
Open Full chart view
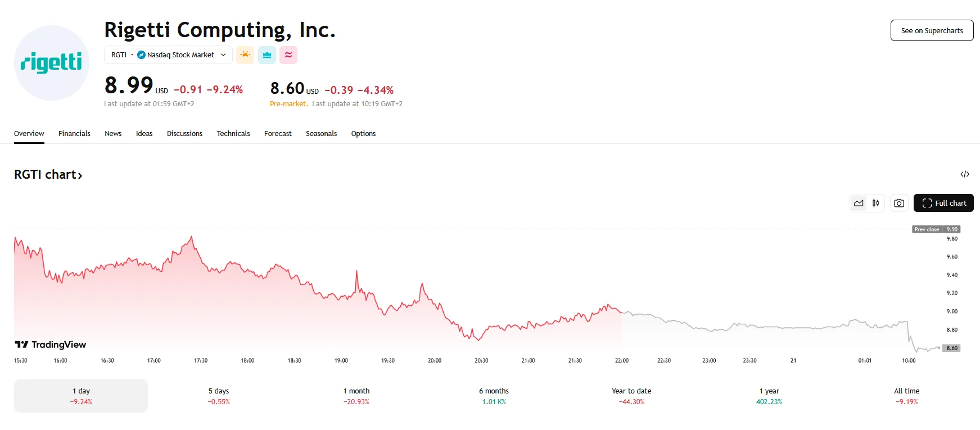coord(943,203)
